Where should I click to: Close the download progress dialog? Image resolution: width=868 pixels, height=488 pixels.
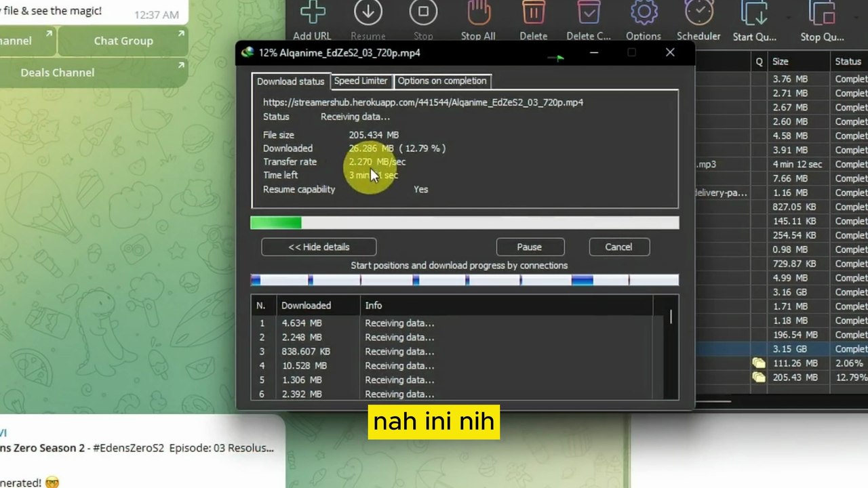click(670, 53)
